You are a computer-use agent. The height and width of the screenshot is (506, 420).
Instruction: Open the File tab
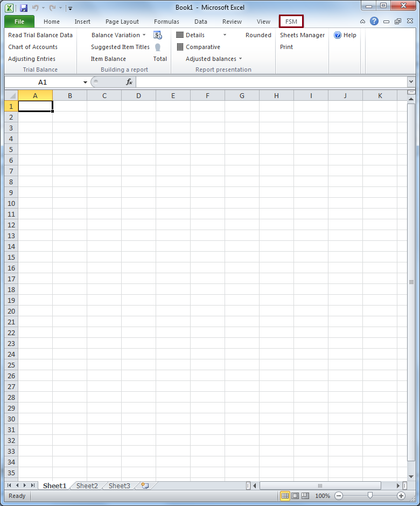pos(19,22)
